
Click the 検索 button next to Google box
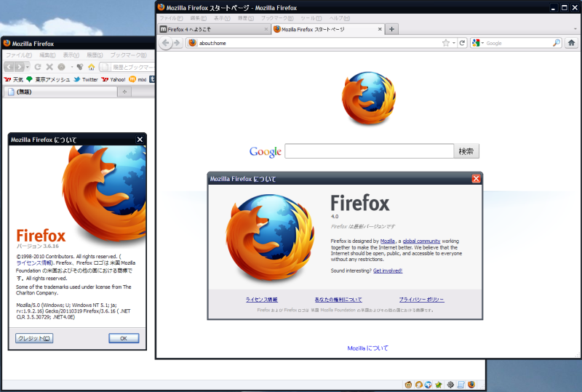466,151
